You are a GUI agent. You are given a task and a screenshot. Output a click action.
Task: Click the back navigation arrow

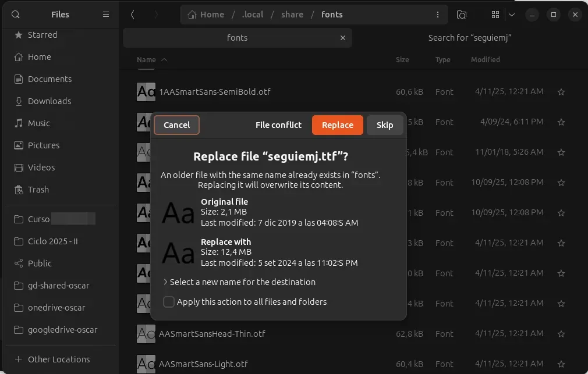point(133,15)
